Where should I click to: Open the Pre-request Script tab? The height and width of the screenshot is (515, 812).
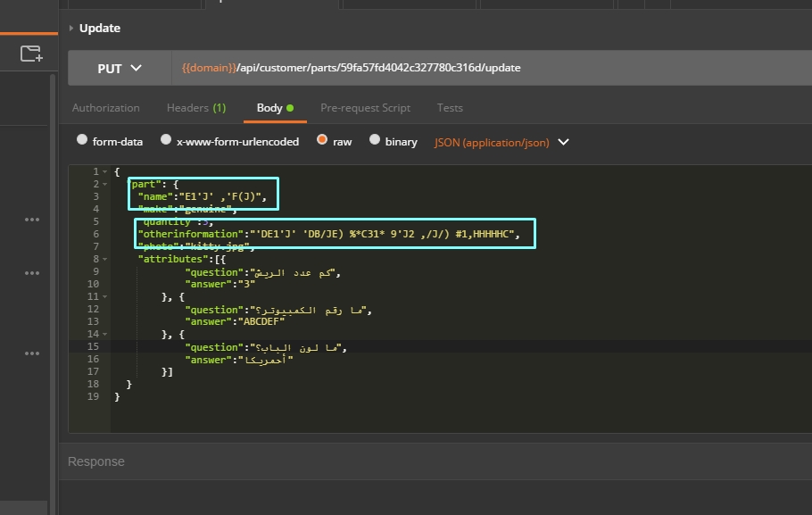[365, 108]
